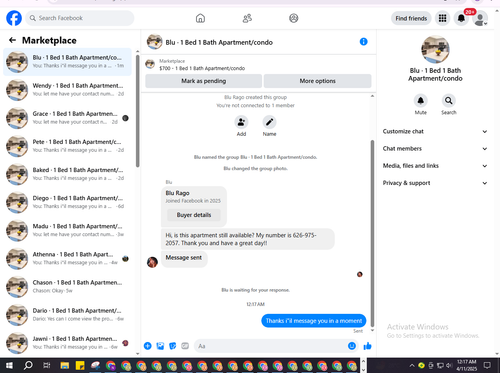Open the notifications bell in the header

[461, 18]
